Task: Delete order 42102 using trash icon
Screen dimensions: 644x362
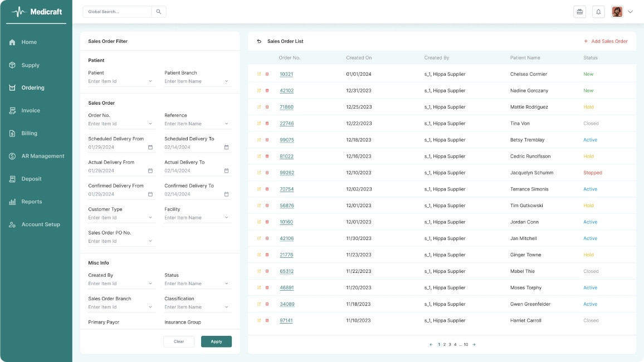Action: tap(267, 91)
